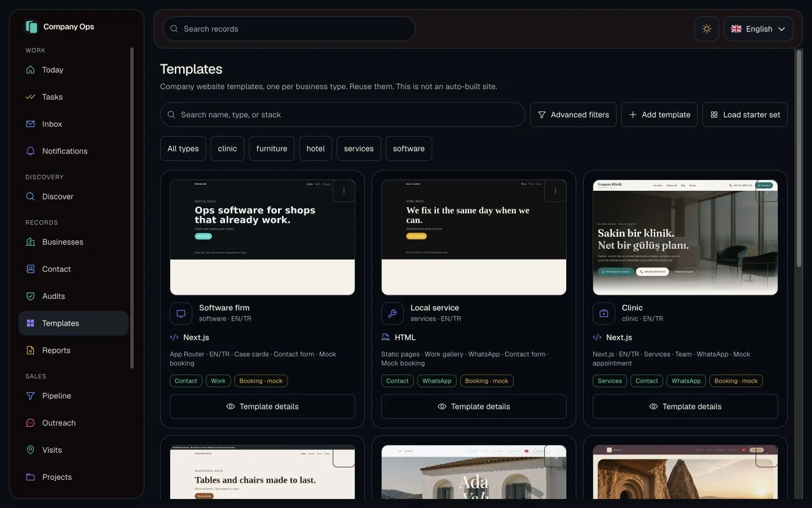Filter templates by hotel
This screenshot has height=508, width=812.
316,148
